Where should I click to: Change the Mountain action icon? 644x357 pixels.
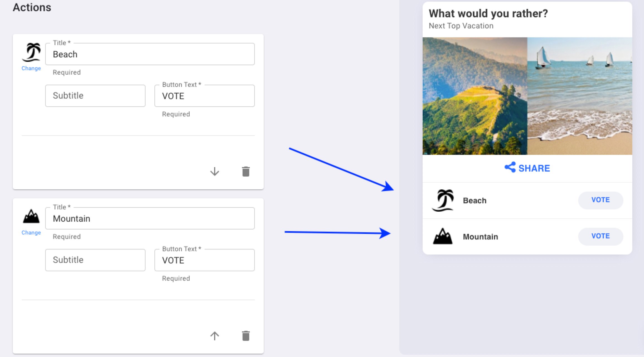31,233
